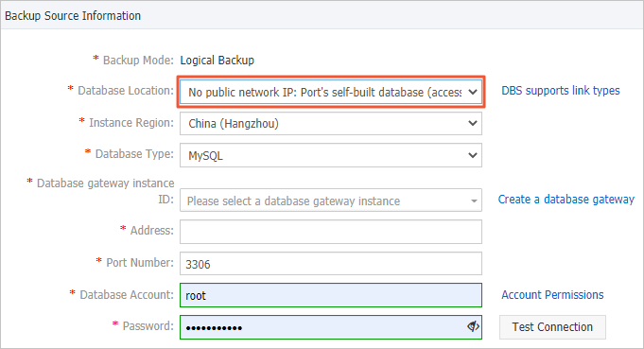The height and width of the screenshot is (349, 644).
Task: Follow the Create a database gateway link
Action: [566, 200]
